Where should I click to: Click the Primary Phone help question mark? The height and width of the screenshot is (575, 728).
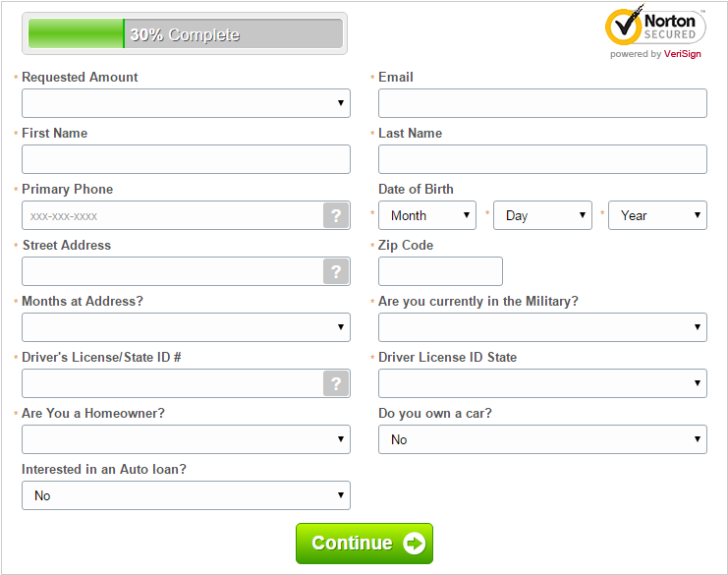336,215
